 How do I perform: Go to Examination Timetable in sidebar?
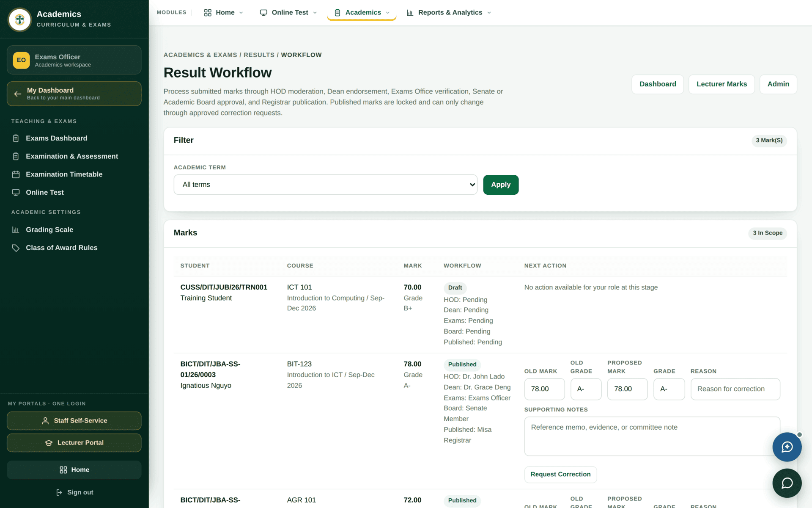pos(74,174)
